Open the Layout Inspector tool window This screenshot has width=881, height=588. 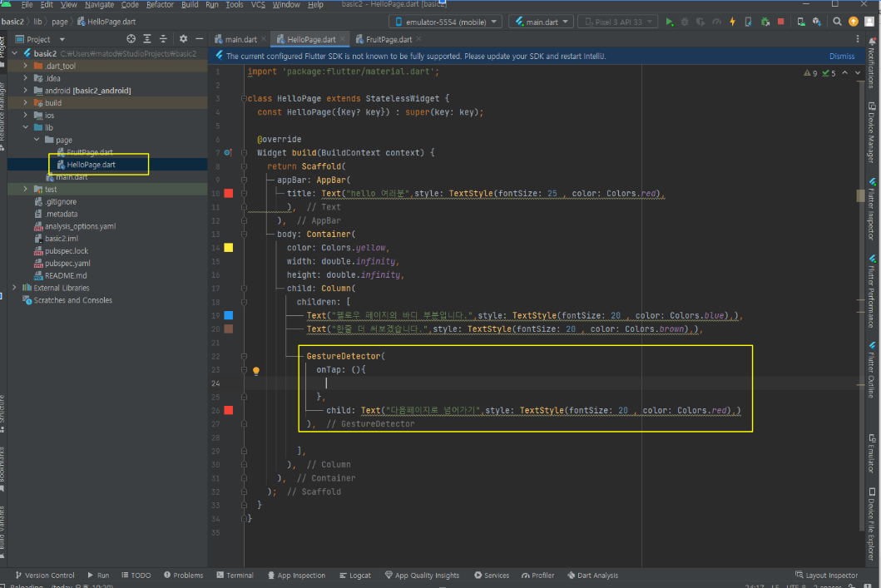click(x=826, y=575)
